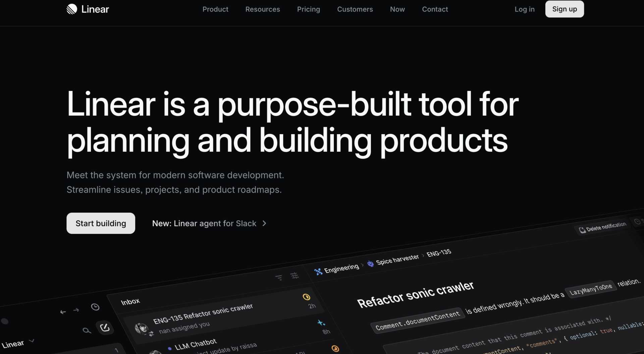The image size is (644, 354).
Task: Click the compose new issue icon
Action: [105, 327]
